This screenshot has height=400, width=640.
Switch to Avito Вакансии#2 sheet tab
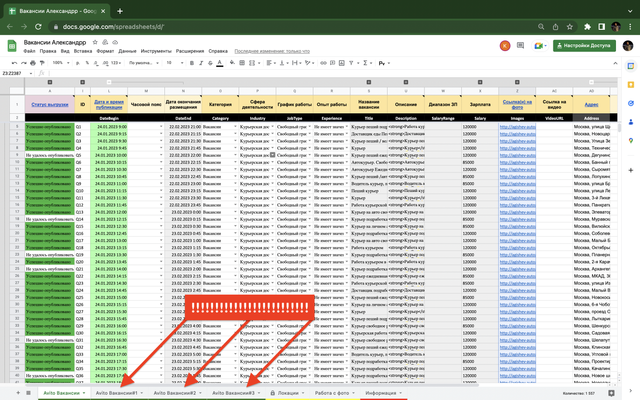[177, 393]
